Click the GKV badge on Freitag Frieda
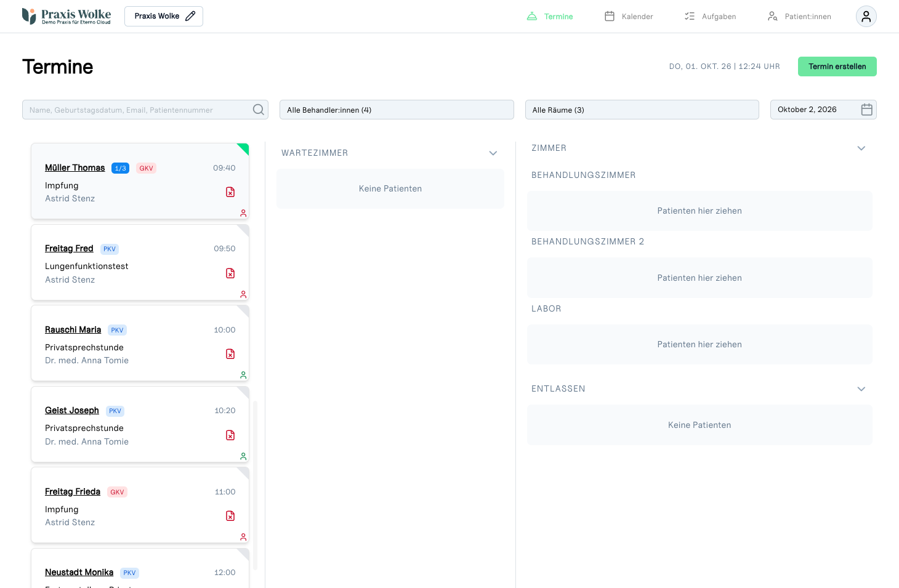The width and height of the screenshot is (899, 588). click(117, 492)
